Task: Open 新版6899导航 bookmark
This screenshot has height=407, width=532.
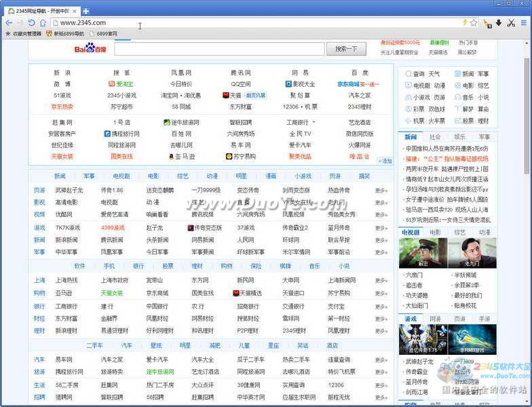Action: (65, 34)
